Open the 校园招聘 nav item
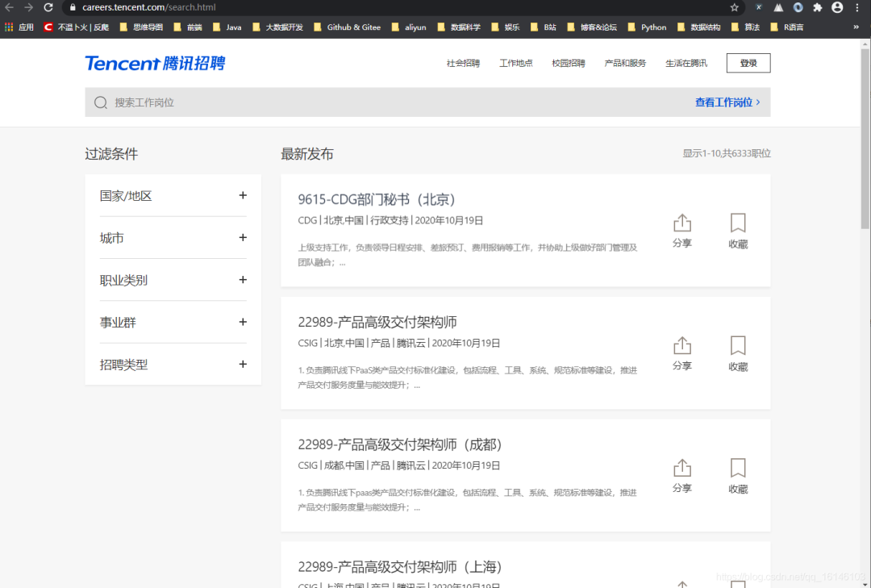This screenshot has height=588, width=871. 569,64
